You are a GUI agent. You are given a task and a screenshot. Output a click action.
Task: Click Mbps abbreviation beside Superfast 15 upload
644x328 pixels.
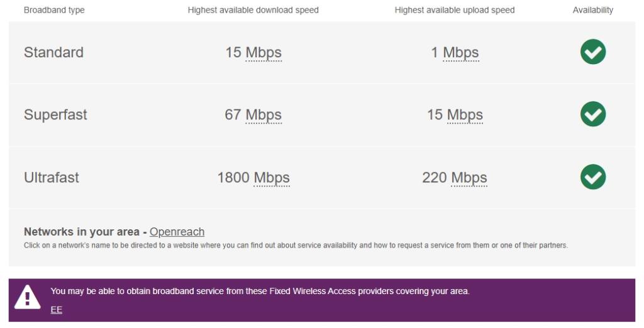(x=465, y=115)
